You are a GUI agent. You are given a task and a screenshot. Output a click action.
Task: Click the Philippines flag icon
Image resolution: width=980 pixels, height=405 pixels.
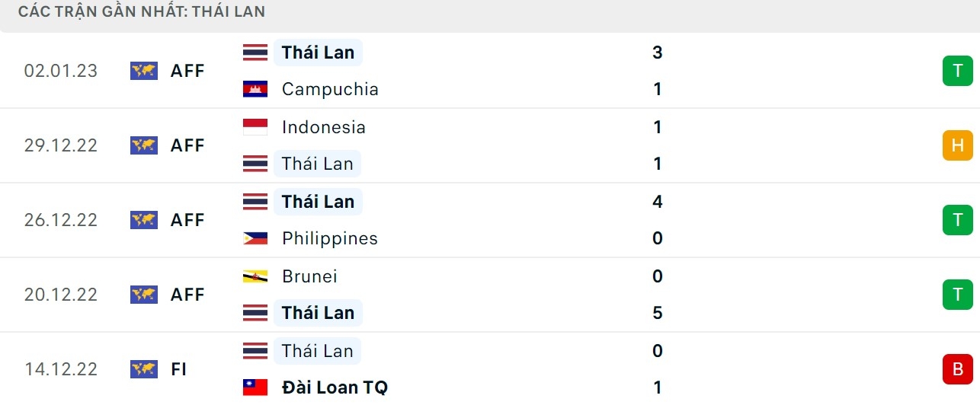[255, 238]
